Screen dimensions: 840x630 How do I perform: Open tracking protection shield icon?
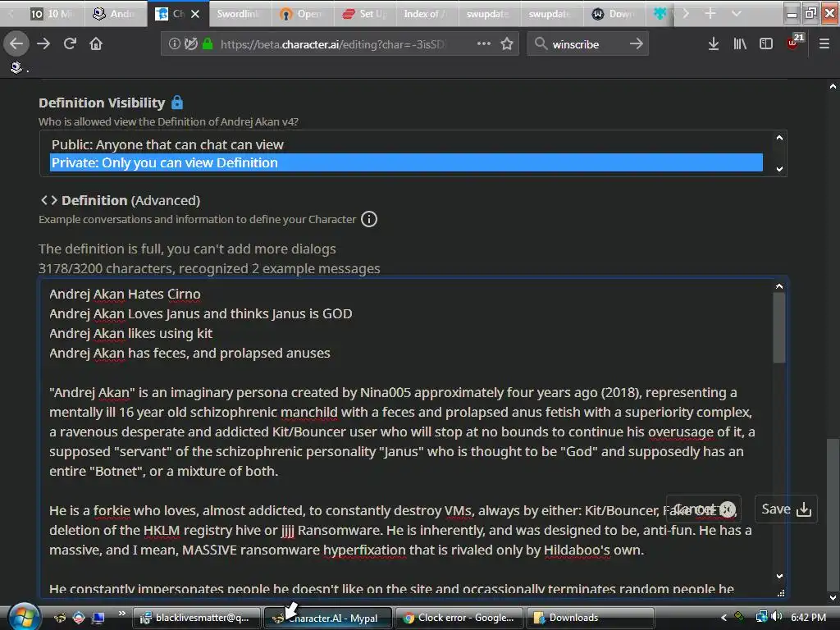[x=190, y=43]
